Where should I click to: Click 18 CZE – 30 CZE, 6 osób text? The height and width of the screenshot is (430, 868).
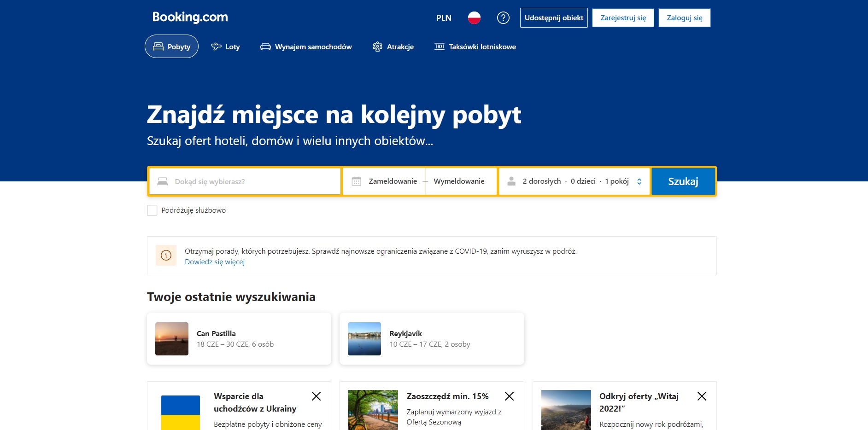point(235,344)
